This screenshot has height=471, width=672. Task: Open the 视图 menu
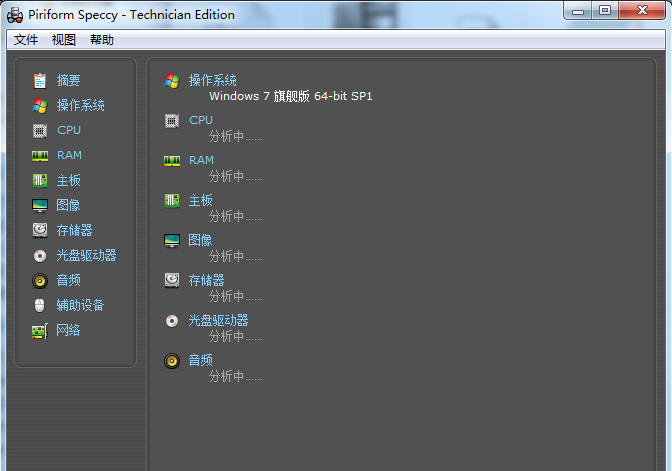point(64,40)
